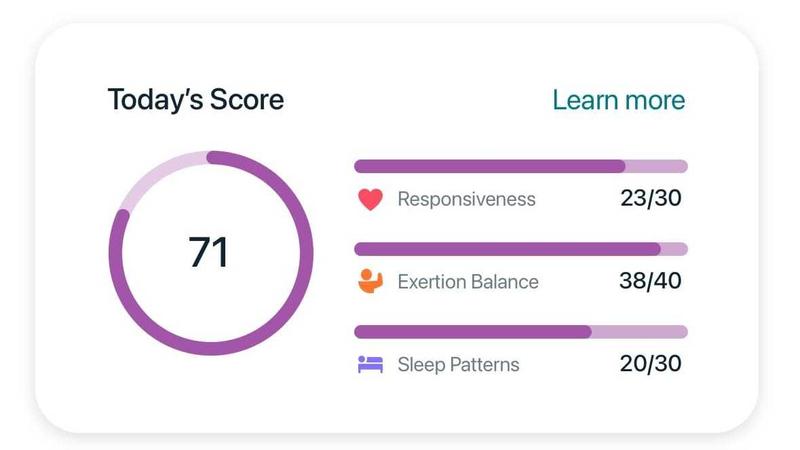Select the 20/30 Sleep Patterns score
800x450 pixels.
pyautogui.click(x=650, y=364)
